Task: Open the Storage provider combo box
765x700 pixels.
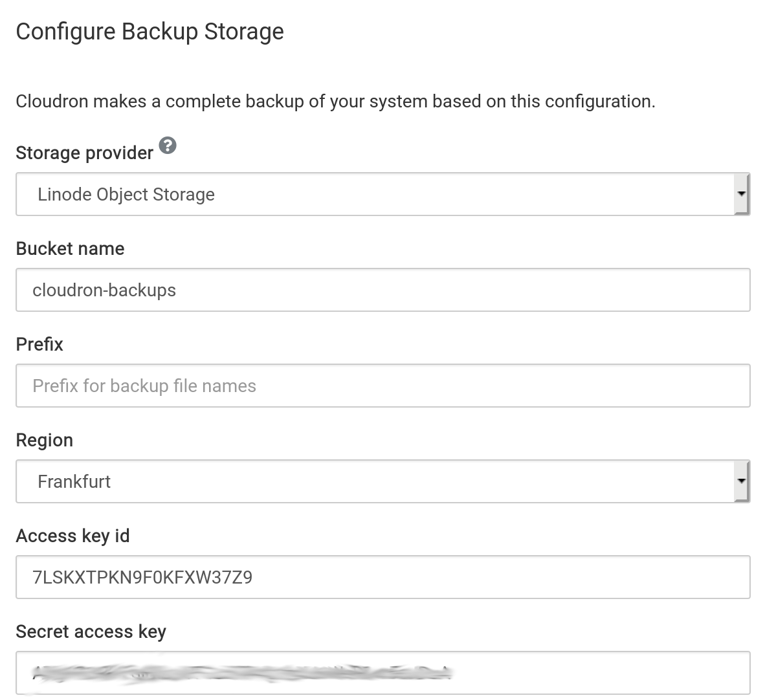Action: [x=375, y=194]
